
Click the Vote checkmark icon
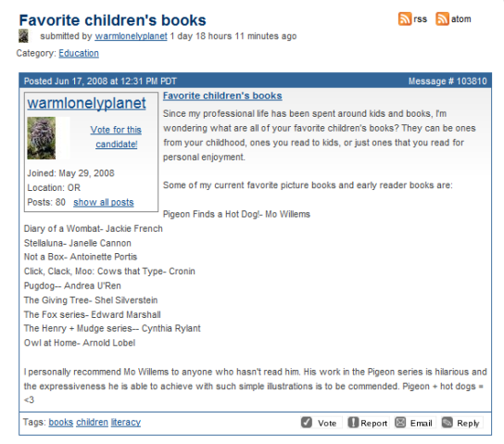(307, 422)
